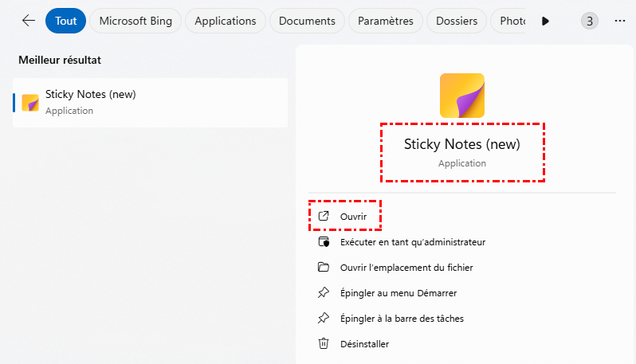This screenshot has width=636, height=364.
Task: Click the back arrow icon
Action: point(29,21)
